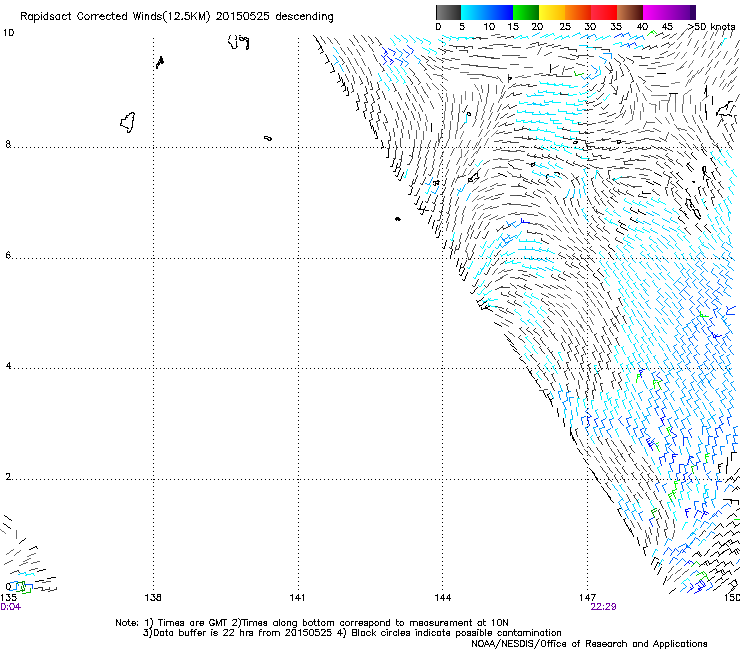This screenshot has height=650, width=740.
Task: Select the red 30-35 knots color band
Action: pos(604,12)
